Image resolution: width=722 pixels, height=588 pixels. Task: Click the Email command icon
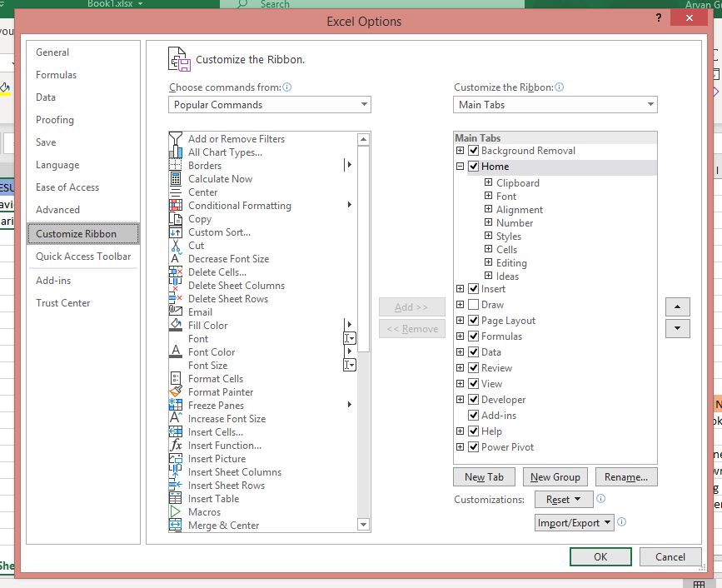coord(176,311)
